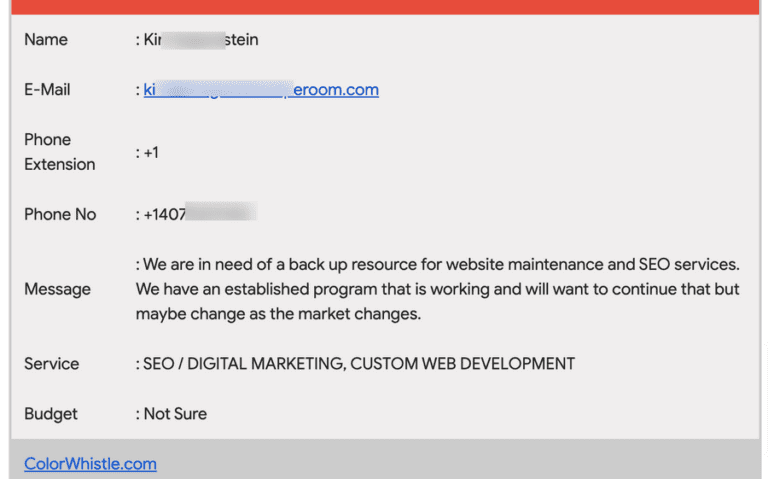
Task: Select the 'Budget' field label
Action: [51, 414]
